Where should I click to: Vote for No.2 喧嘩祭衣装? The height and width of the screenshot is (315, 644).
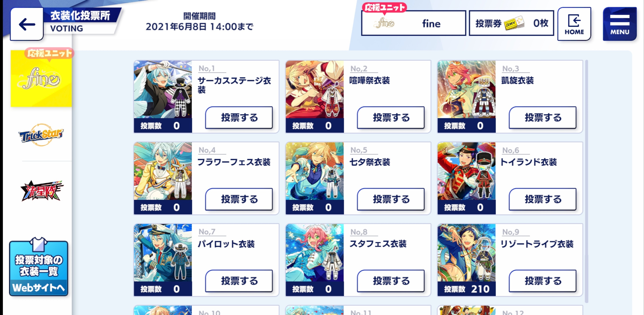tap(391, 117)
